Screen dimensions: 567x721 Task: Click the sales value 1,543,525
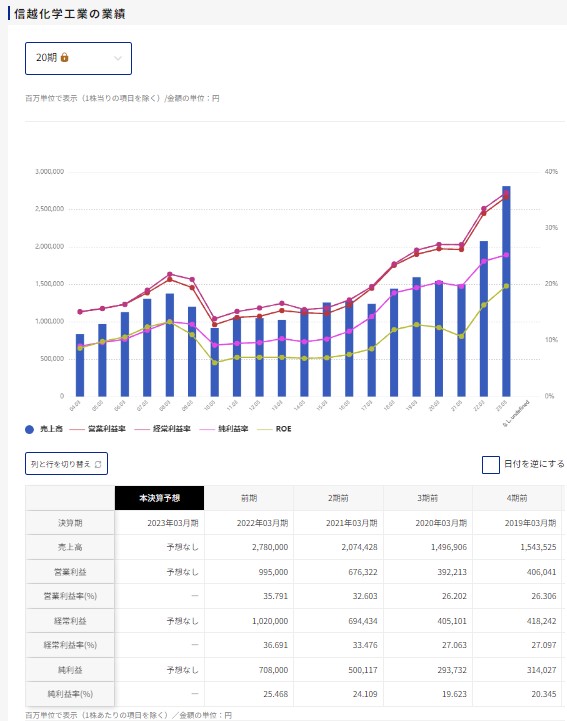(x=538, y=548)
